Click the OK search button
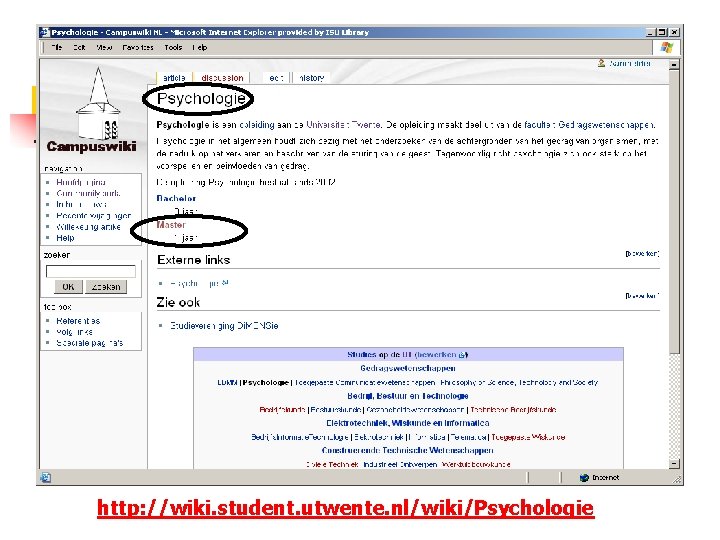Screen dimensions: 720x540 68,287
